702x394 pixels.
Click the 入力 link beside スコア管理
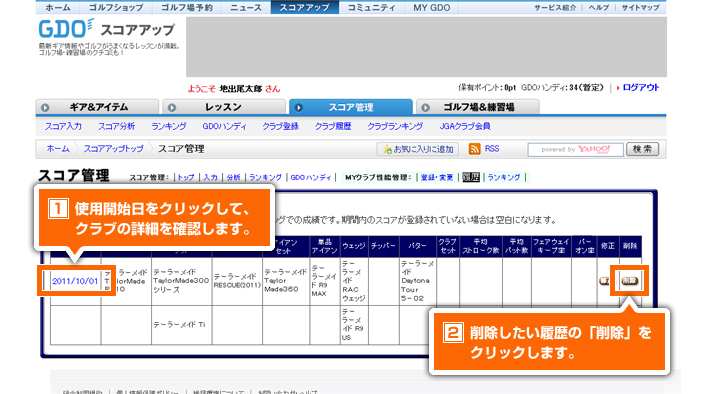point(210,177)
